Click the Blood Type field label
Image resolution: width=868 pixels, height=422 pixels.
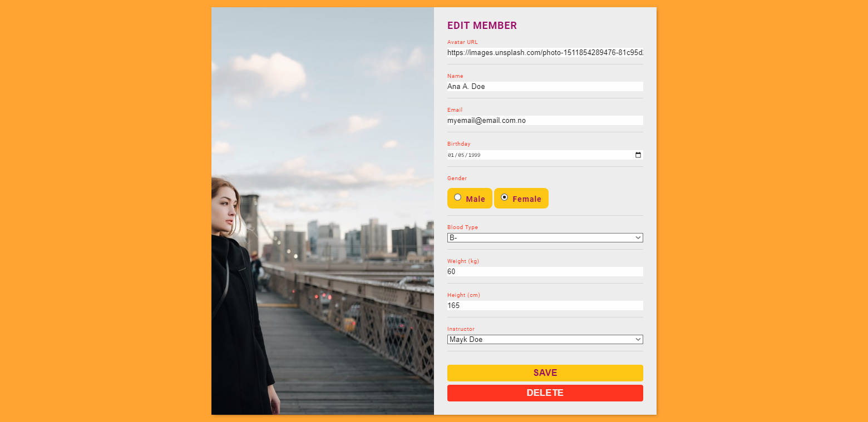462,227
